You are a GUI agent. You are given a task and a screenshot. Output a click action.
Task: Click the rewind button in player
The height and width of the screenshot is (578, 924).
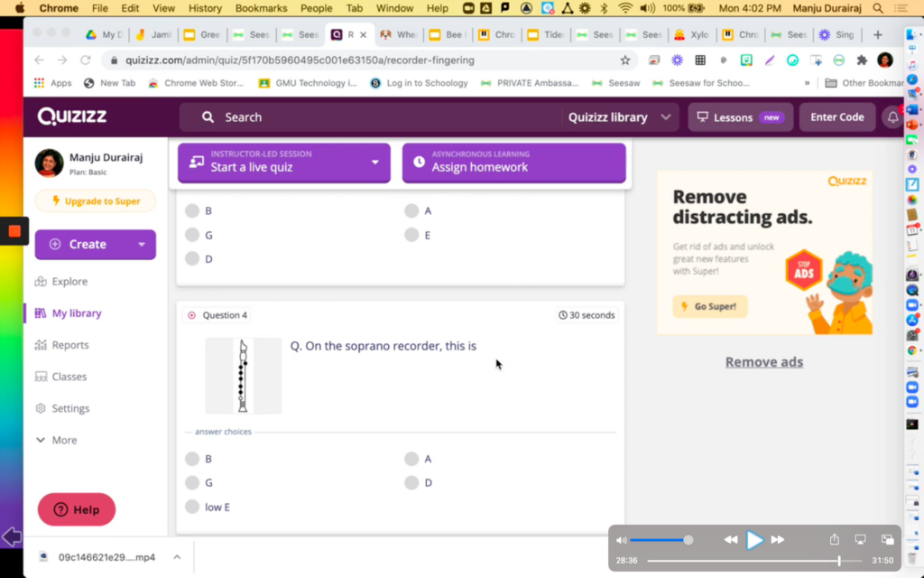coord(731,540)
